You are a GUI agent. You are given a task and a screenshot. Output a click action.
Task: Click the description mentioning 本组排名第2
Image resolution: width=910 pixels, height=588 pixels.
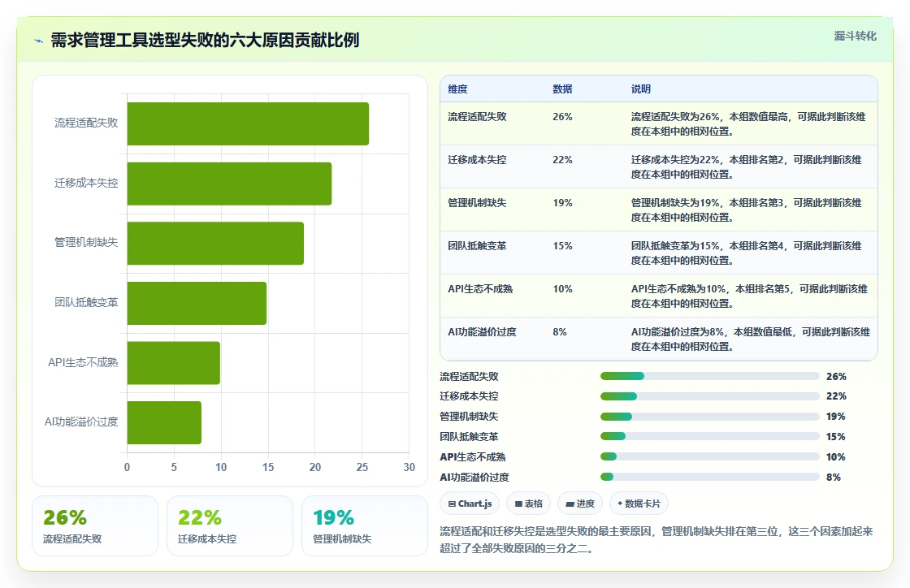pos(747,167)
